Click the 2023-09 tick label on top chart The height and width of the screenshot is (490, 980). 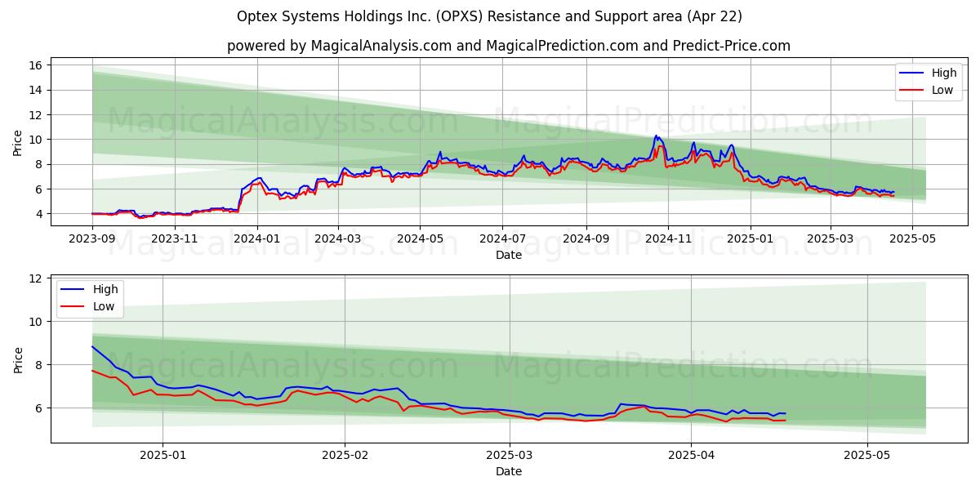point(92,238)
